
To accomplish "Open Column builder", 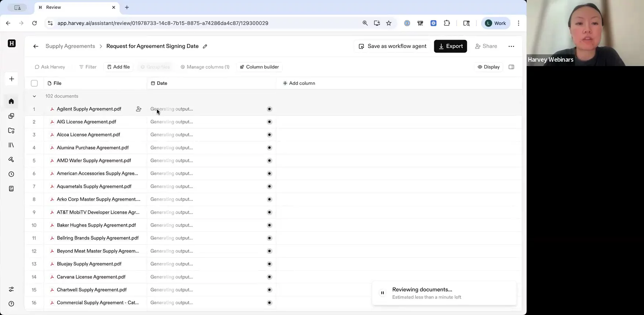I will pyautogui.click(x=259, y=67).
